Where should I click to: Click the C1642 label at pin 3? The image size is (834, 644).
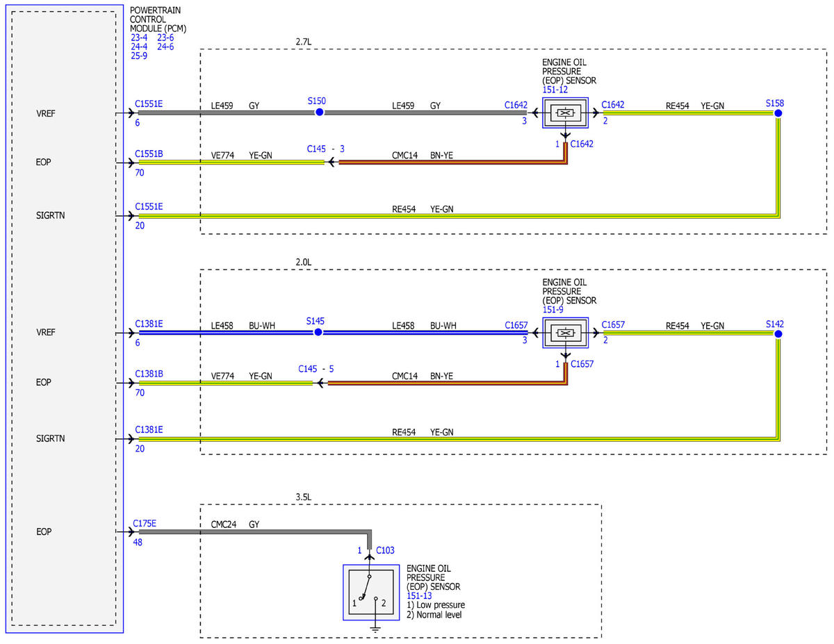(516, 104)
